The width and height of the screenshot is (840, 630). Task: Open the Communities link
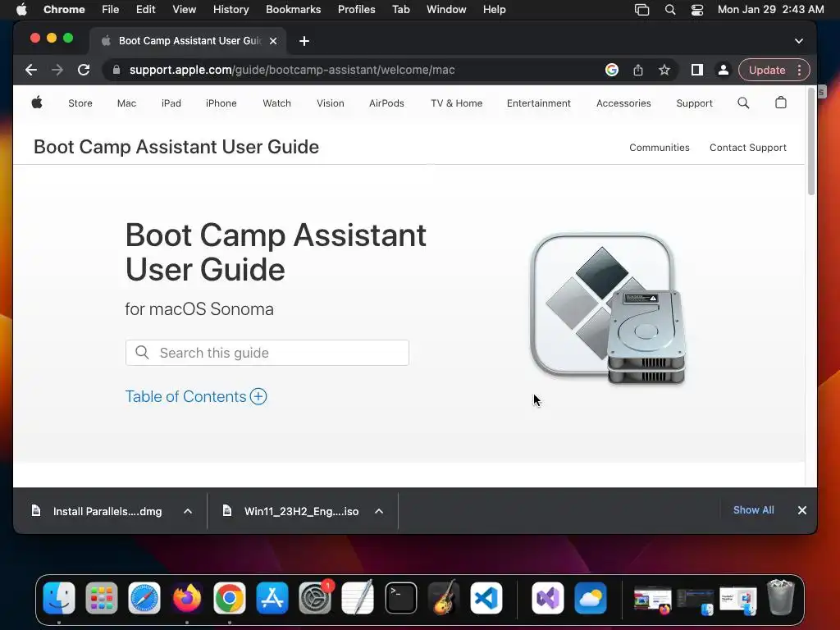(660, 148)
